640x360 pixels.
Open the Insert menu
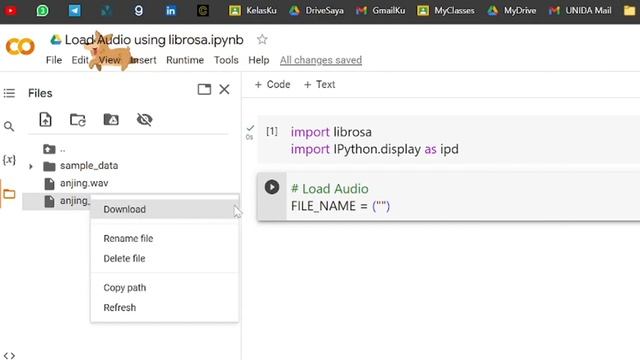[x=143, y=60]
